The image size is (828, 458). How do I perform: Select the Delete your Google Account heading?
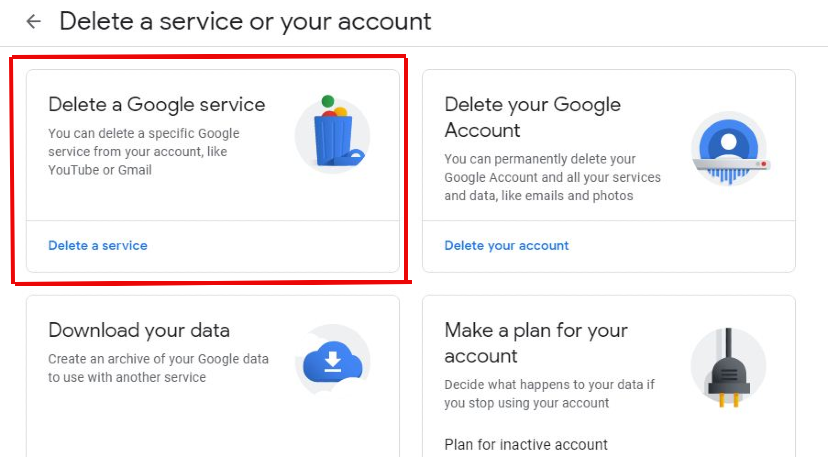pyautogui.click(x=532, y=117)
